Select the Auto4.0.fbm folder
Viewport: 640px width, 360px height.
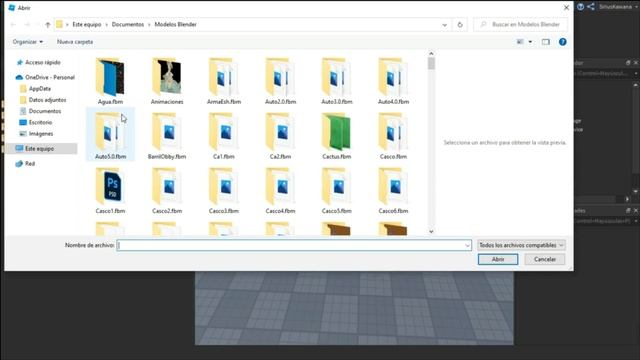click(x=393, y=81)
